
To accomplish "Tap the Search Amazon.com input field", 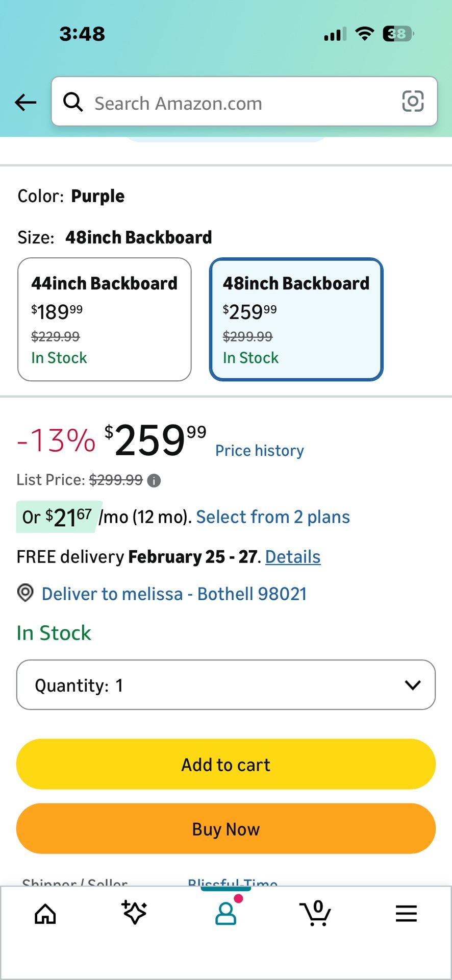I will point(240,103).
